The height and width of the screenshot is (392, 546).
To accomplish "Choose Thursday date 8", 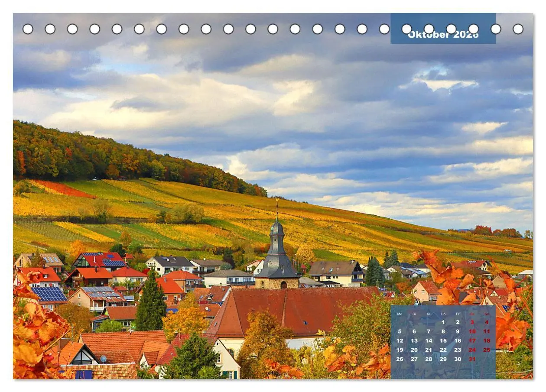I will coord(443,331).
